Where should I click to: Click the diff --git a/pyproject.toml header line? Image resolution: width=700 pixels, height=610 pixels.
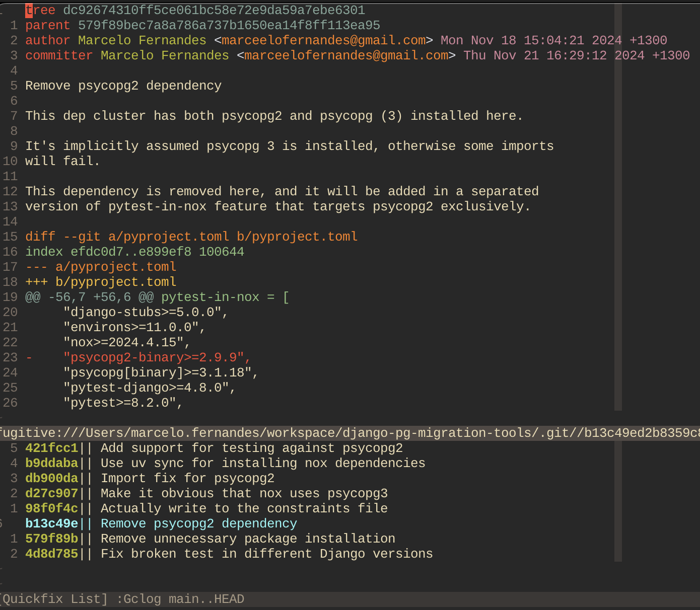coord(191,237)
